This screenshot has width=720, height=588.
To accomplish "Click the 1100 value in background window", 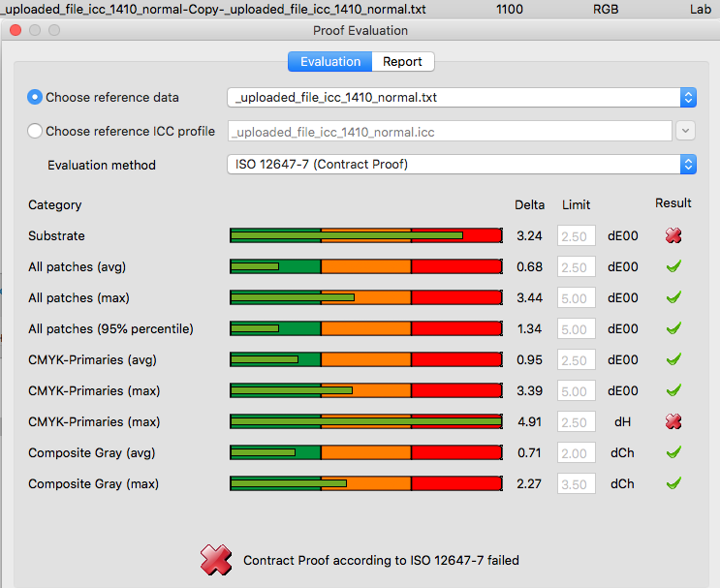I will (510, 9).
